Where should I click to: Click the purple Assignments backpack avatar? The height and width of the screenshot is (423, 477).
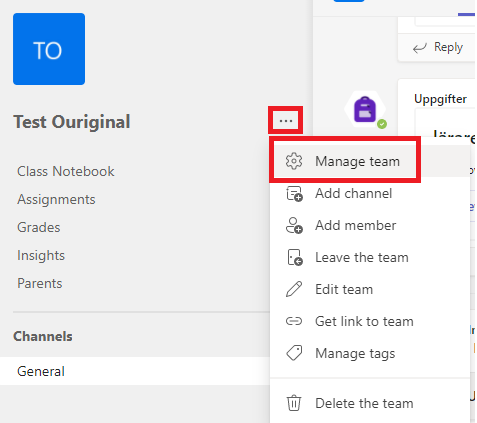365,109
